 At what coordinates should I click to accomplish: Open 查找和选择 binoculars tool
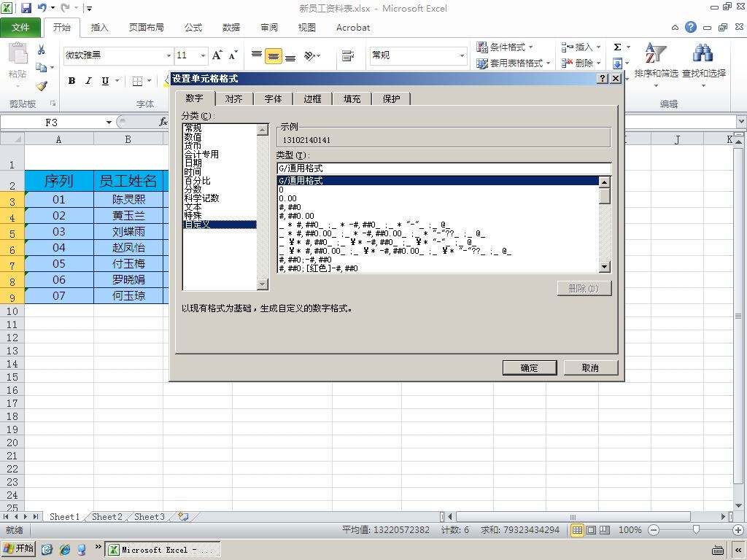pos(704,65)
